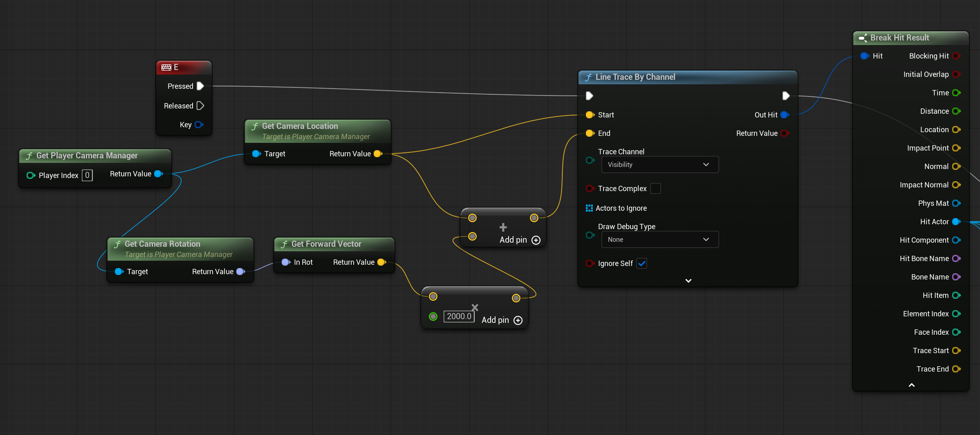Click Draw Debug Type input pin
Screen dimensions: 980x435
(590, 235)
